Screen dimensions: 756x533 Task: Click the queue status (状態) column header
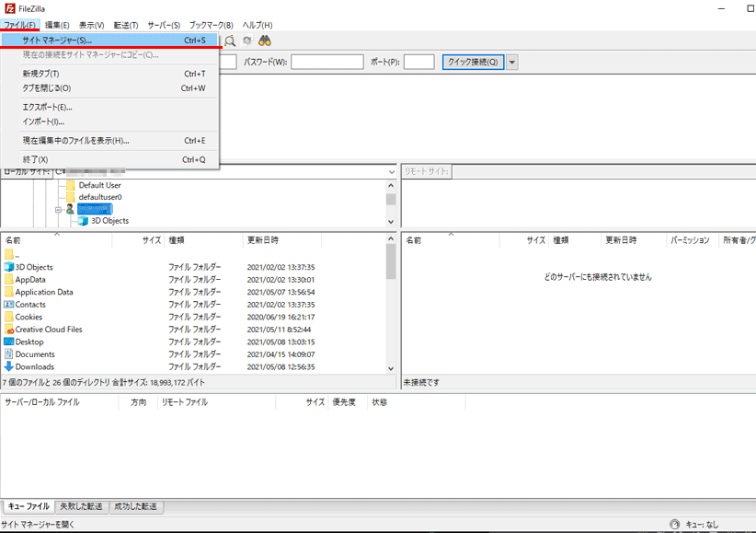tap(417, 402)
